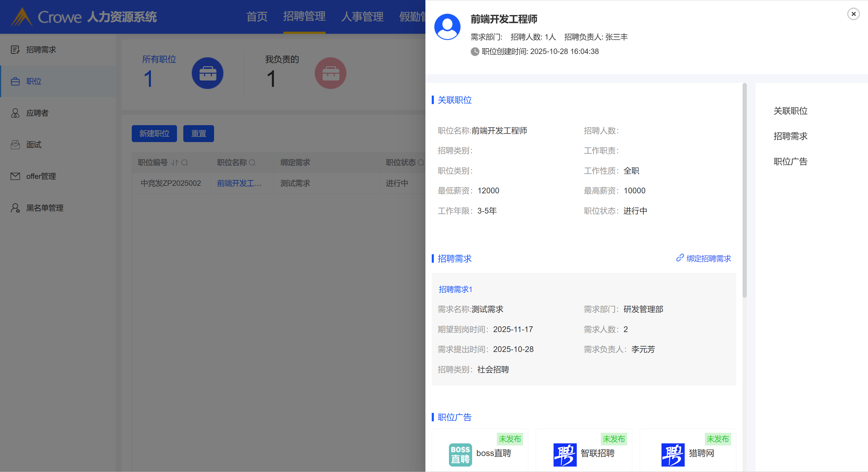The image size is (868, 472).
Task: Click the envelope icon for offer管理
Action: pos(15,176)
